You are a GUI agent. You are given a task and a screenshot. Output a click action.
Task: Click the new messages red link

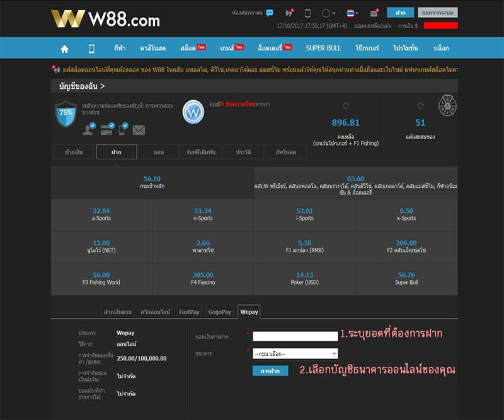tap(238, 104)
